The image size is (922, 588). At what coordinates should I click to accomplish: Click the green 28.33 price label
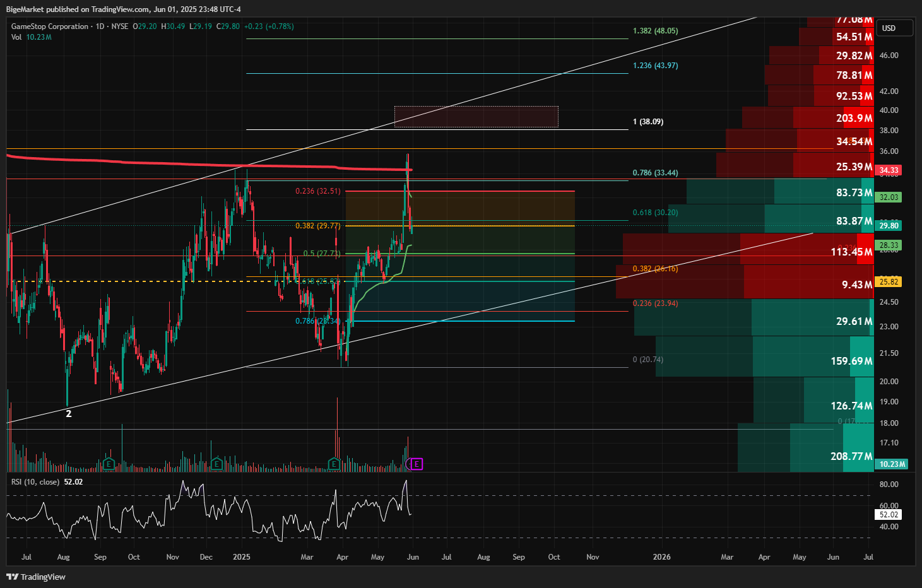[x=889, y=245]
